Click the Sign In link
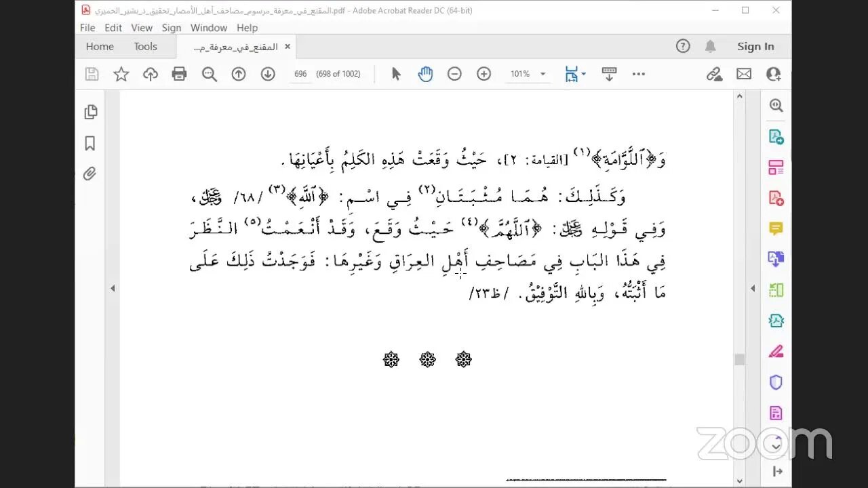The height and width of the screenshot is (488, 868). coord(755,46)
